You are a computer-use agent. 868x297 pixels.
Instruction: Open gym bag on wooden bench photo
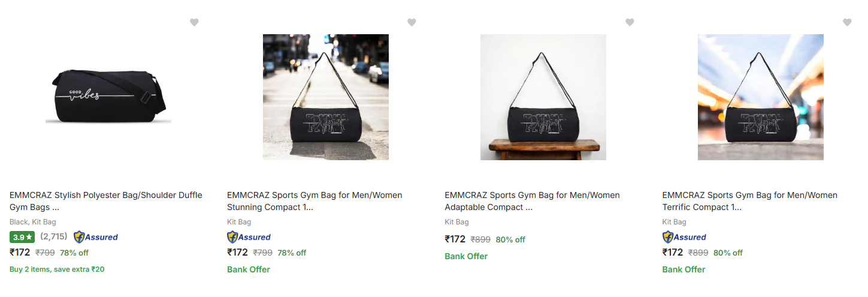coord(543,97)
